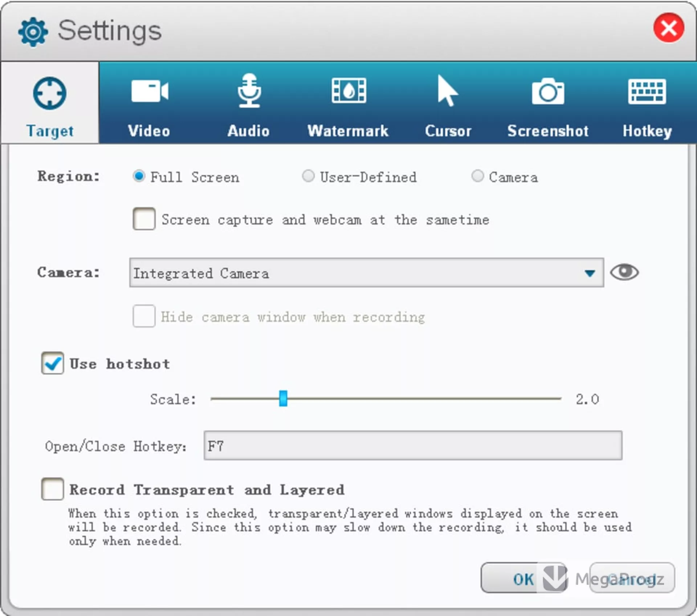Click the Watermark filmstrip icon
697x616 pixels.
click(349, 90)
